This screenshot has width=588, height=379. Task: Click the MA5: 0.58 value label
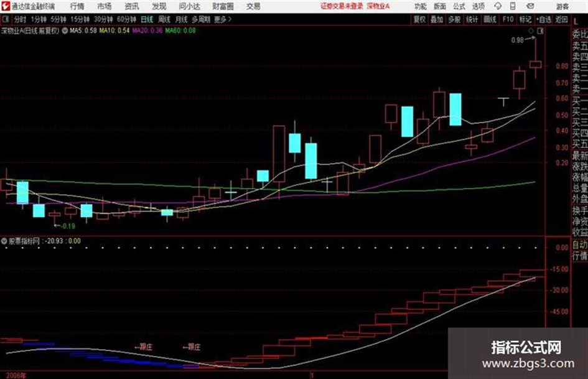point(83,30)
